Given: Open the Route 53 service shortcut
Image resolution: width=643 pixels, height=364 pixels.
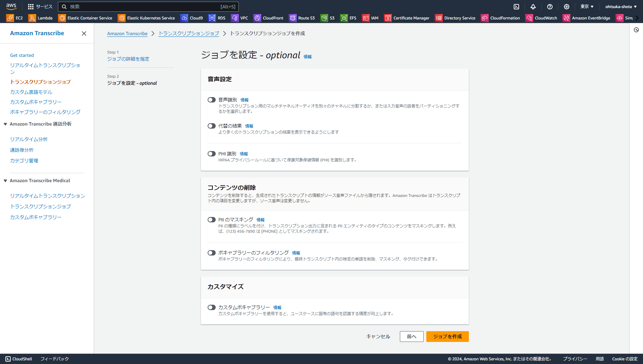Looking at the screenshot, I should pos(302,18).
